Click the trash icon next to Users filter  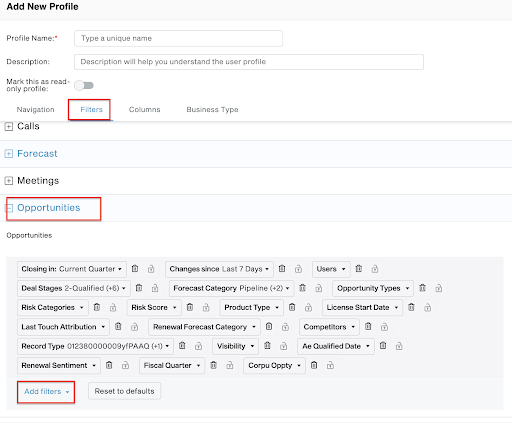click(x=359, y=269)
